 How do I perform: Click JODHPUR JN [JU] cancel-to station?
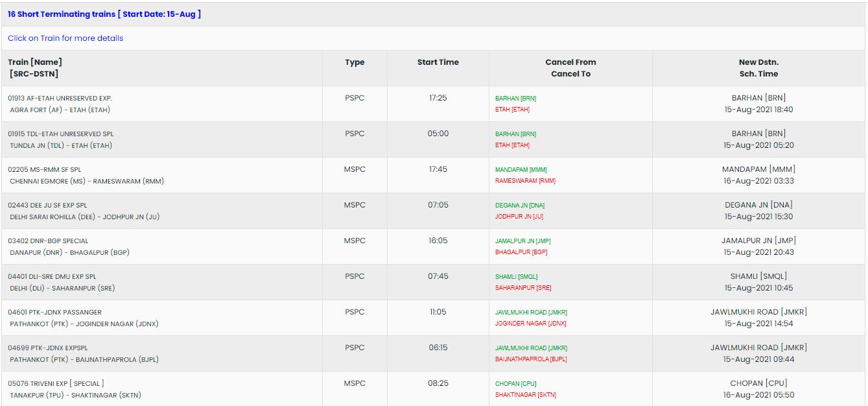point(519,217)
